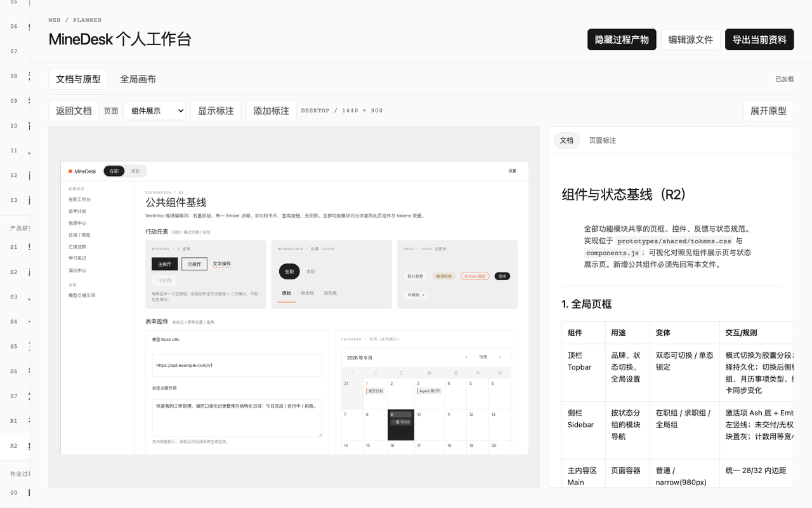Go to next month in the calendar
Viewport: 812px width, 508px height.
(500, 358)
